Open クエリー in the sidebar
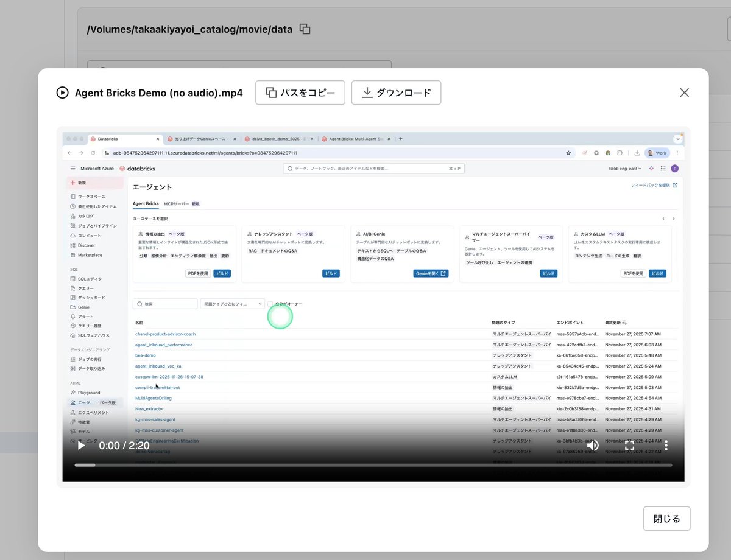Viewport: 731px width, 560px height. click(82, 289)
